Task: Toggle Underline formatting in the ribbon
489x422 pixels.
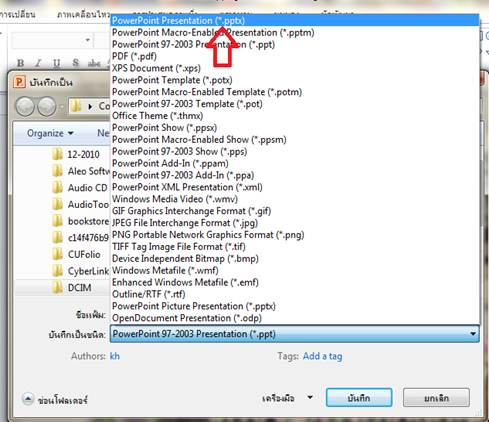Action: tap(57, 63)
